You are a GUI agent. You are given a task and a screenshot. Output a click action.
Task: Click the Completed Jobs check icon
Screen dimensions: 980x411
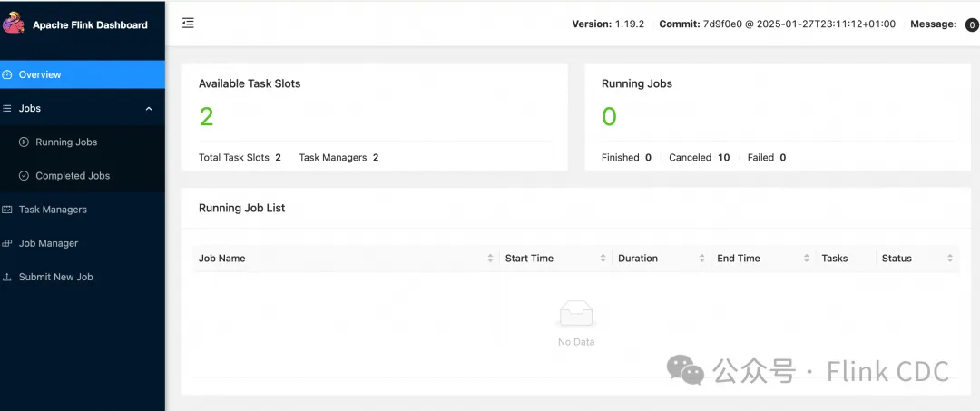point(24,176)
